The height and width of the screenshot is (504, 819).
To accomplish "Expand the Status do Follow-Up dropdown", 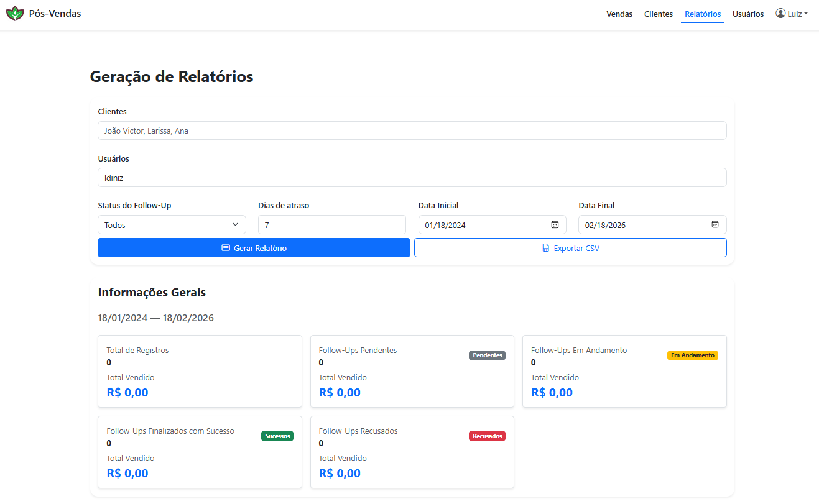I will pos(172,225).
